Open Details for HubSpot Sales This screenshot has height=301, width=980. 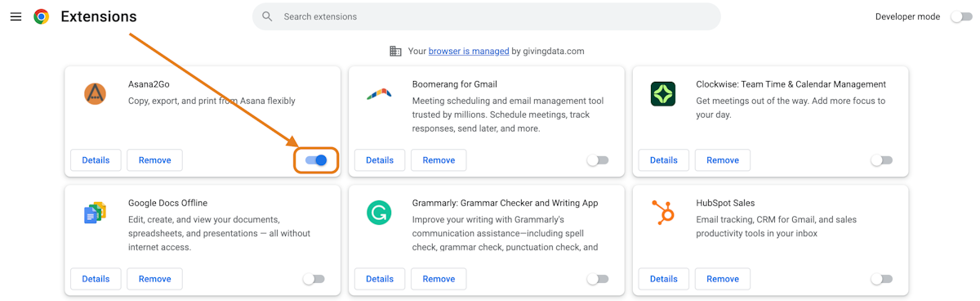(664, 279)
